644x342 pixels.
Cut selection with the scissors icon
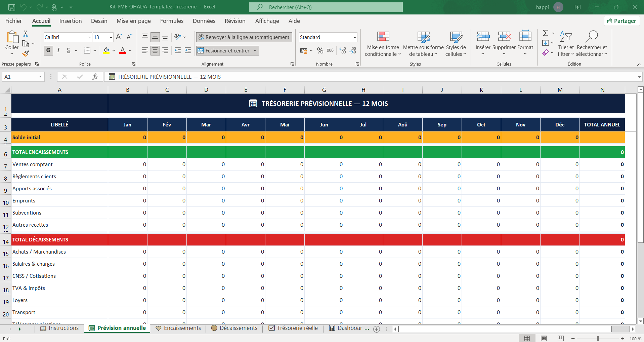click(26, 34)
